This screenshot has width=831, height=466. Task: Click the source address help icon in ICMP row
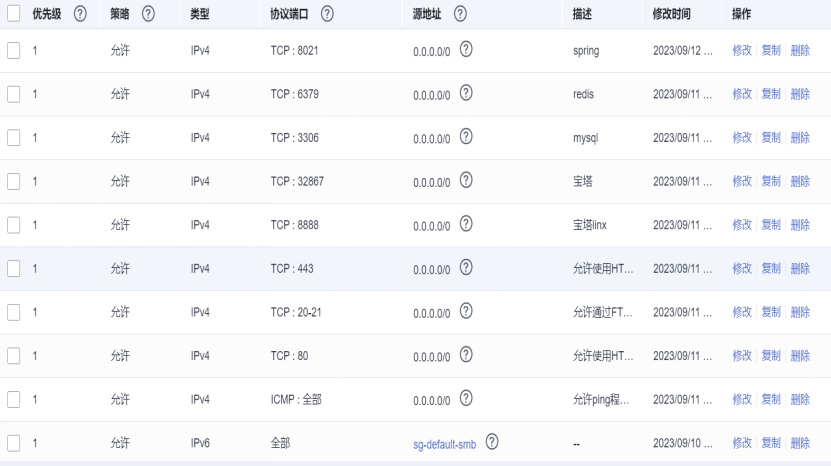click(466, 399)
